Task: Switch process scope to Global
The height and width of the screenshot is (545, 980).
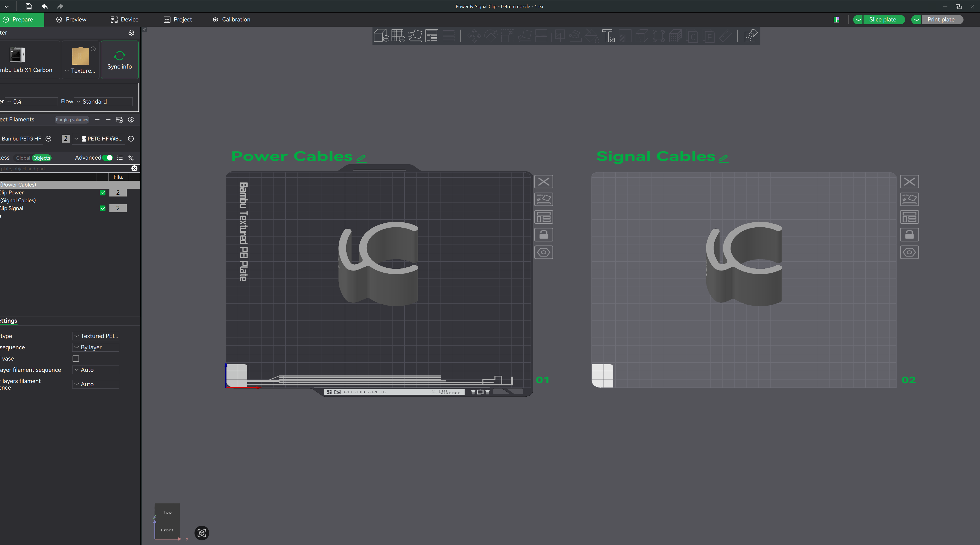Action: pos(23,158)
